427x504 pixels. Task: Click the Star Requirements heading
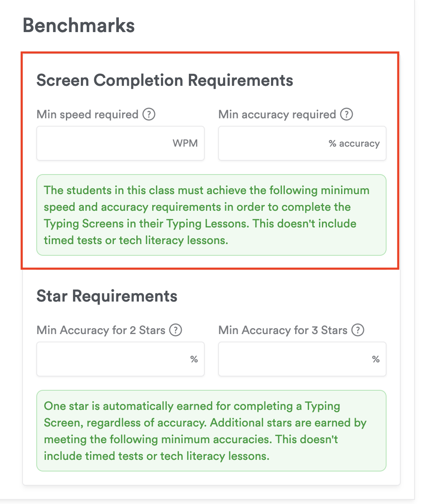(x=107, y=296)
